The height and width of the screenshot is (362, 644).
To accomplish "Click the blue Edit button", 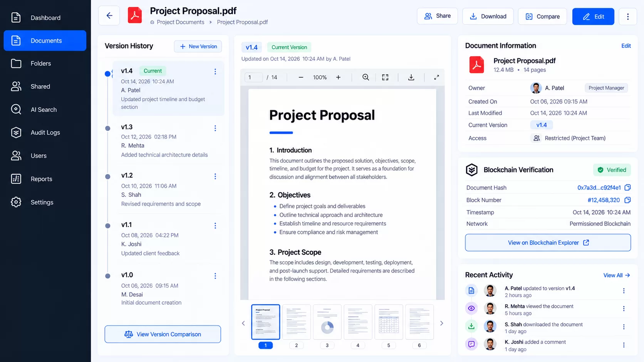I will click(593, 17).
